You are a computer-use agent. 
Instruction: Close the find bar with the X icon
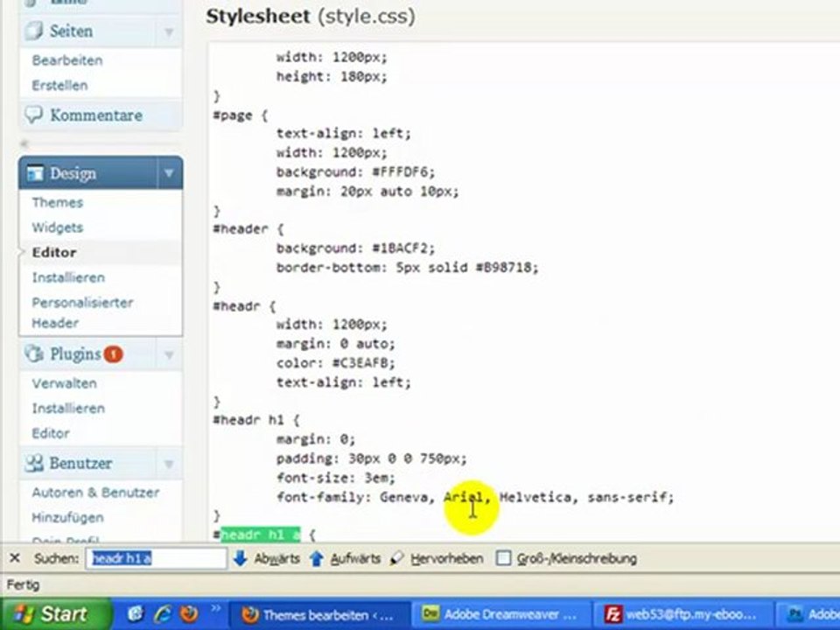pyautogui.click(x=15, y=558)
